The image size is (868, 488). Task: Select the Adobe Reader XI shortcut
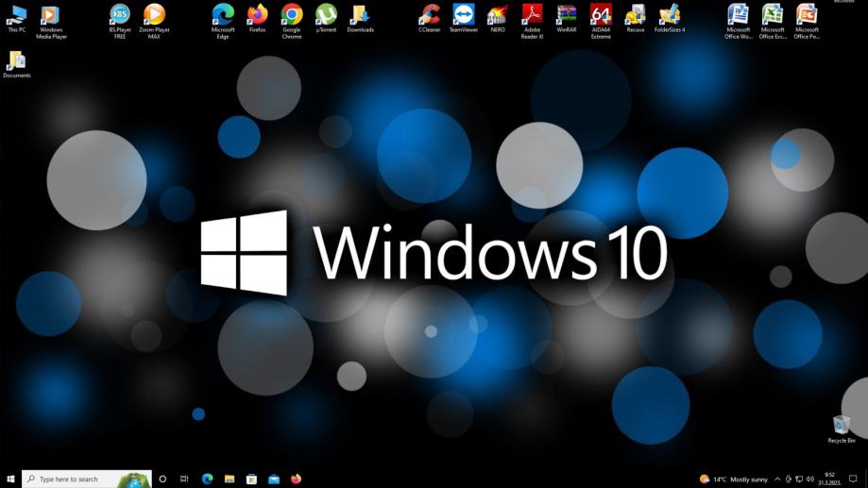point(532,22)
